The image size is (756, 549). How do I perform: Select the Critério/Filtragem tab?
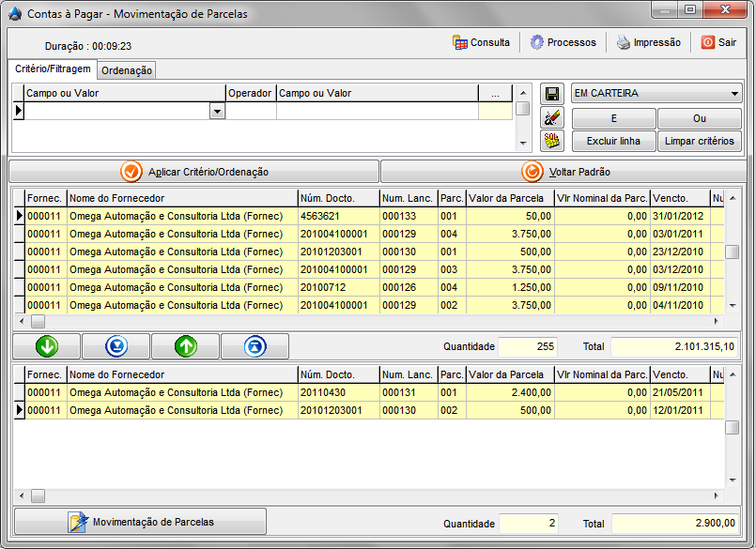(53, 69)
